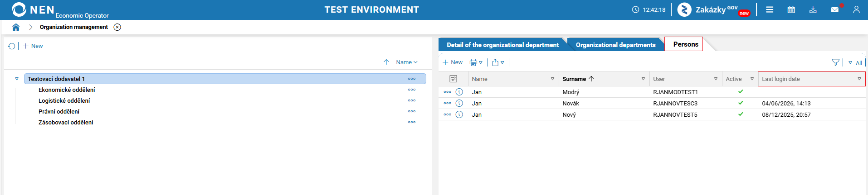The width and height of the screenshot is (868, 195).
Task: Click New in the Persons toolbar
Action: click(453, 62)
